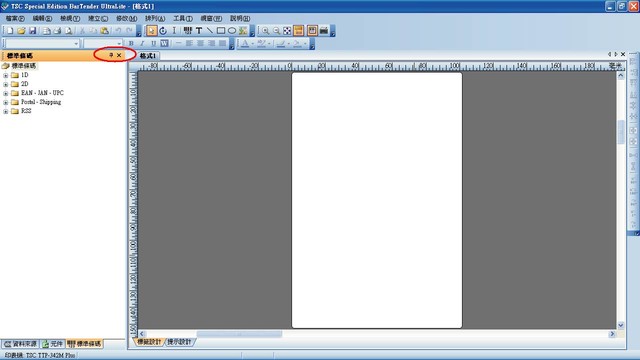640x360 pixels.
Task: Select the pointer selection tool
Action: (x=151, y=31)
